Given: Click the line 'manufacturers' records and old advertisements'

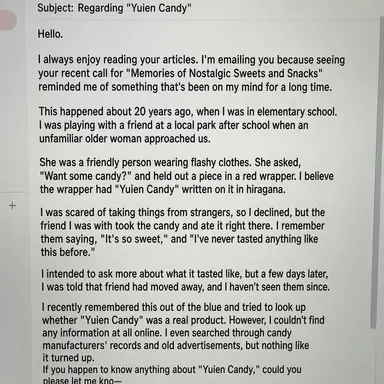Looking at the screenshot, I should [176, 345].
